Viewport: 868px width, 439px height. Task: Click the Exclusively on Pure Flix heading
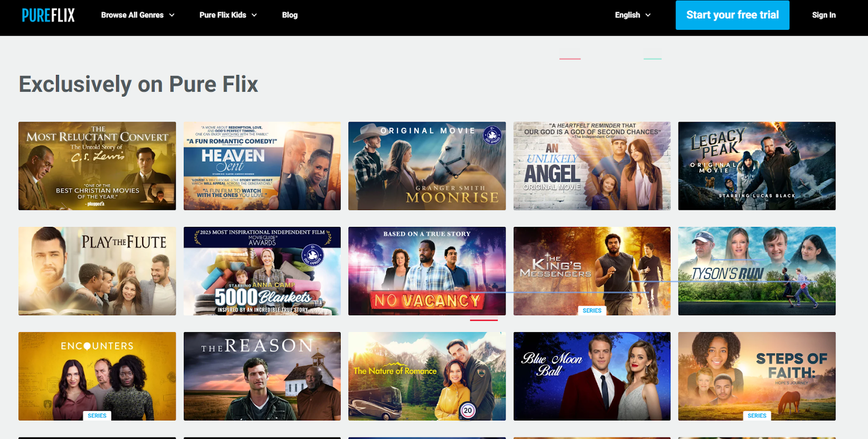pos(138,85)
